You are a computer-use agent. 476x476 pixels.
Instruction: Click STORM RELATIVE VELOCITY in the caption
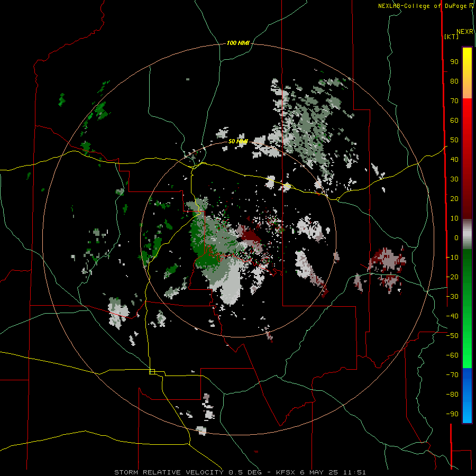coord(169,472)
